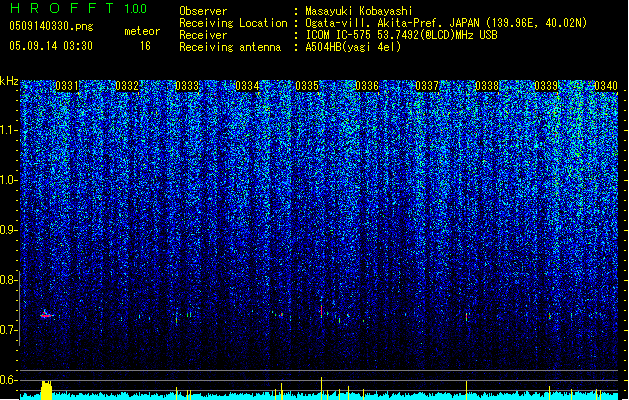Click the red meteor echo near 0331
Screen dimensions: 629x400
coord(46,315)
